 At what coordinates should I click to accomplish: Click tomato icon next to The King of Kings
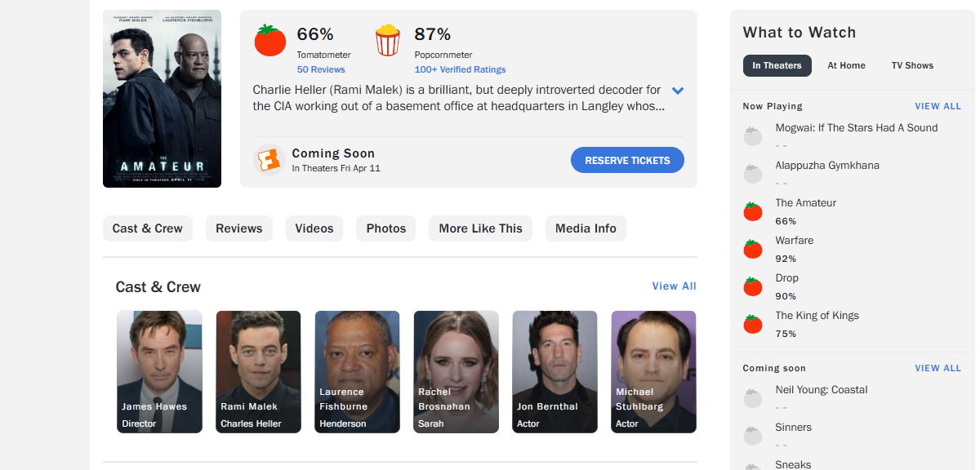[753, 324]
